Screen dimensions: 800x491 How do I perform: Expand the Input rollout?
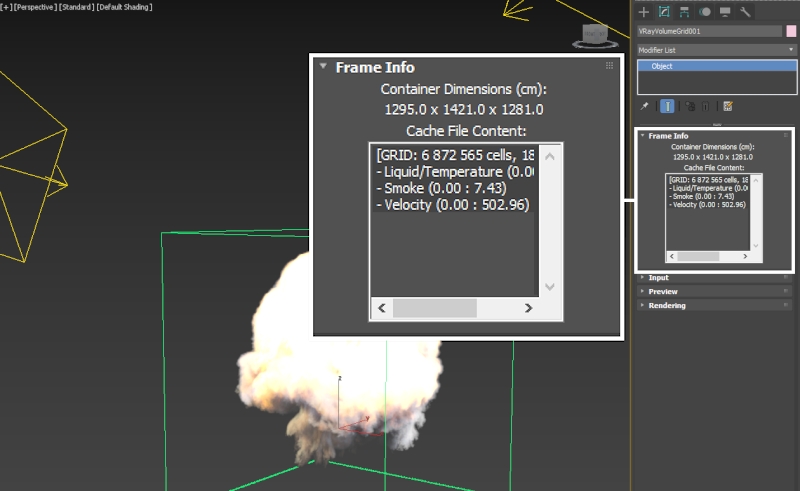[659, 277]
